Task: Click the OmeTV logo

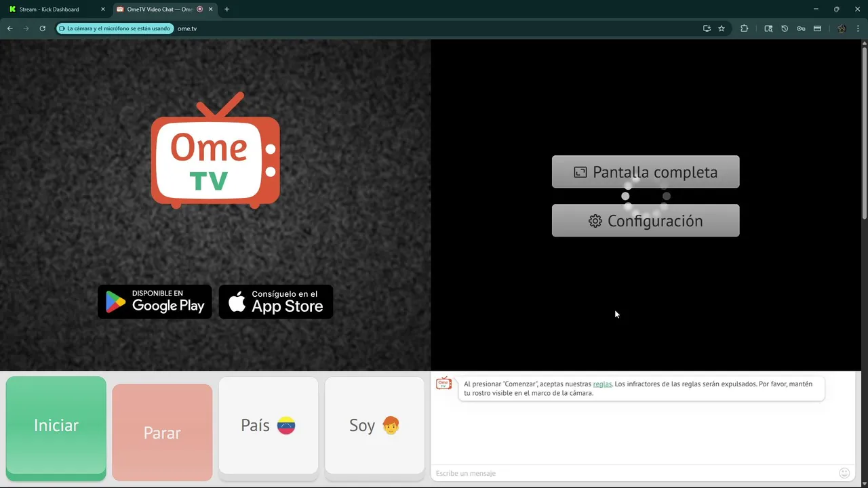Action: (215, 150)
